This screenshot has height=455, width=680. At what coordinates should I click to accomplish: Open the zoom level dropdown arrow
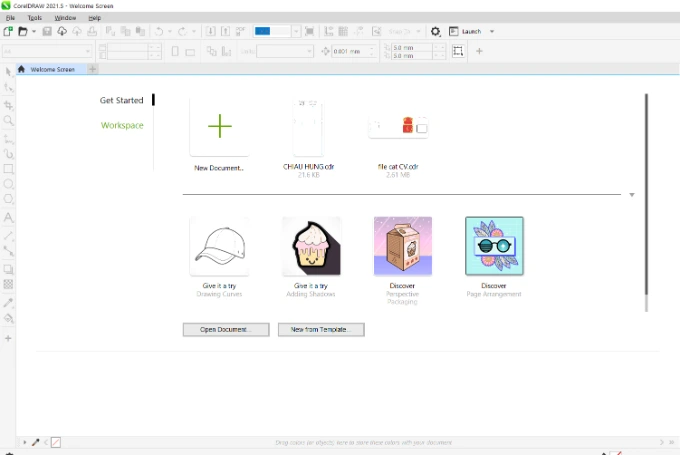pos(296,31)
